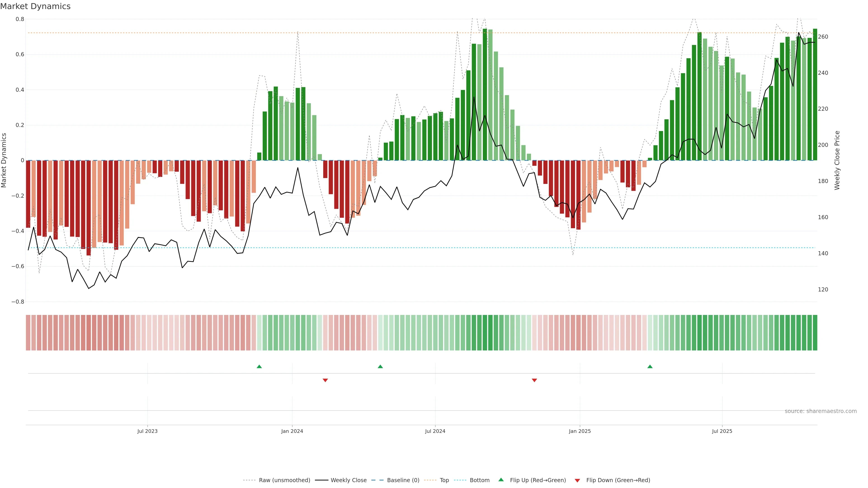Click the Market Dynamics chart title at top
This screenshot has width=868, height=488.
click(x=35, y=6)
